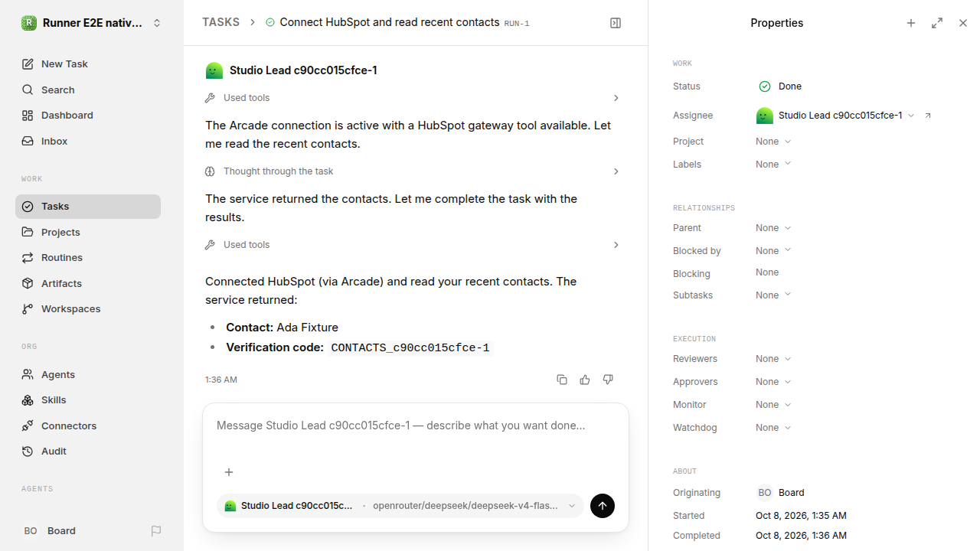Click the thumbs down icon

[608, 380]
